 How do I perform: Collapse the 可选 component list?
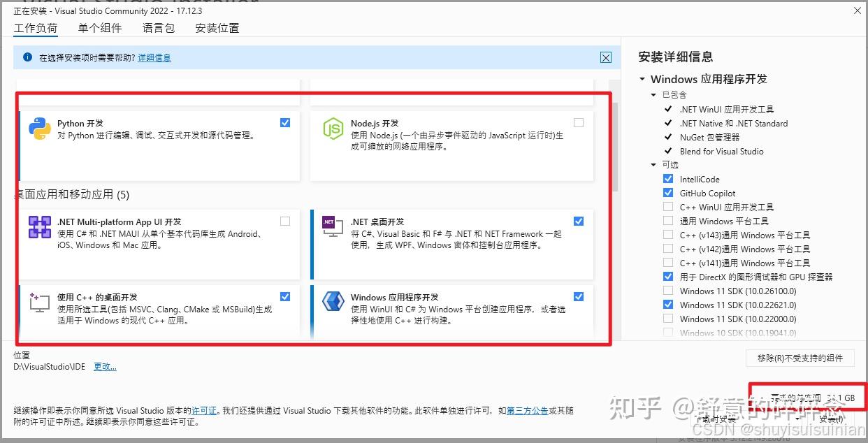653,164
